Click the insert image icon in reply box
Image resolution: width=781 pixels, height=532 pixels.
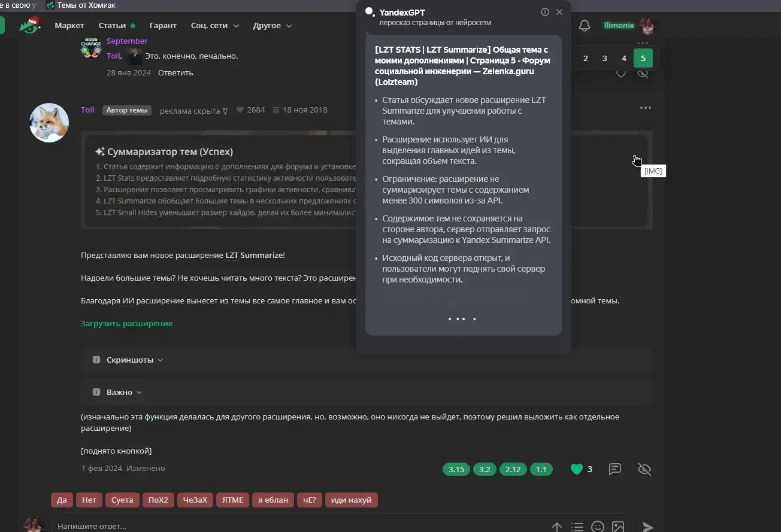click(617, 526)
